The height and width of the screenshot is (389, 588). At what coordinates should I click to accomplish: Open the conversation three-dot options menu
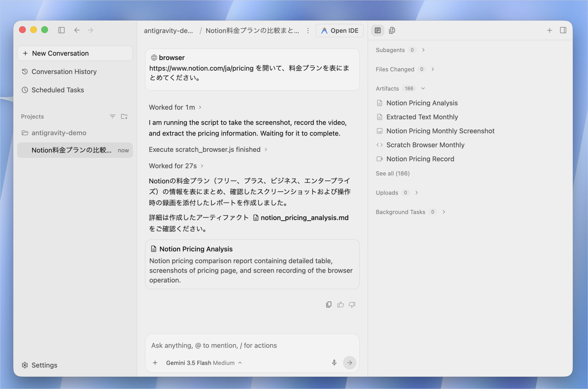click(x=308, y=31)
